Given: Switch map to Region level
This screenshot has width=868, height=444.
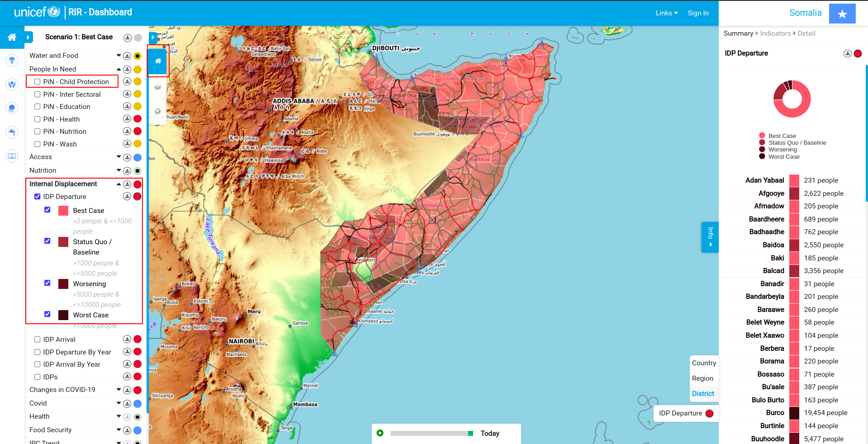Looking at the screenshot, I should click(702, 378).
